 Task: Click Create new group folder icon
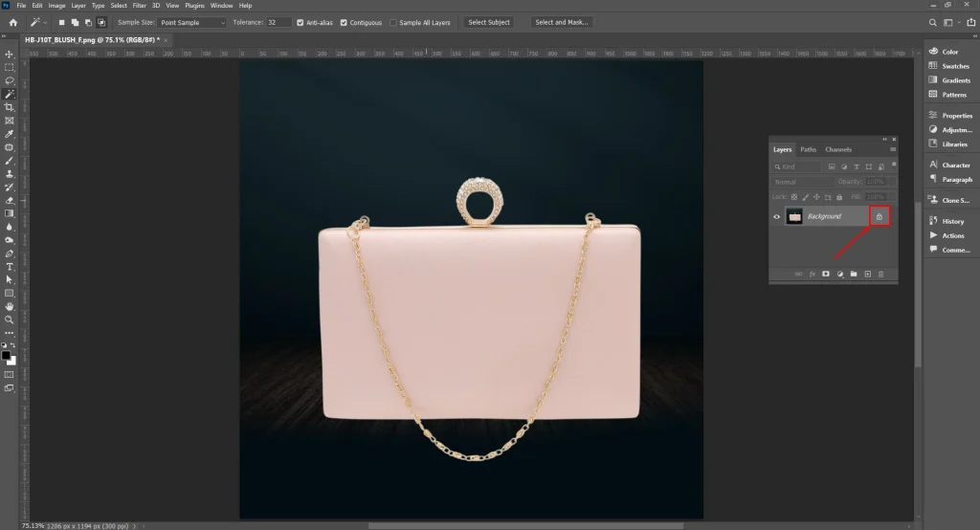(854, 274)
